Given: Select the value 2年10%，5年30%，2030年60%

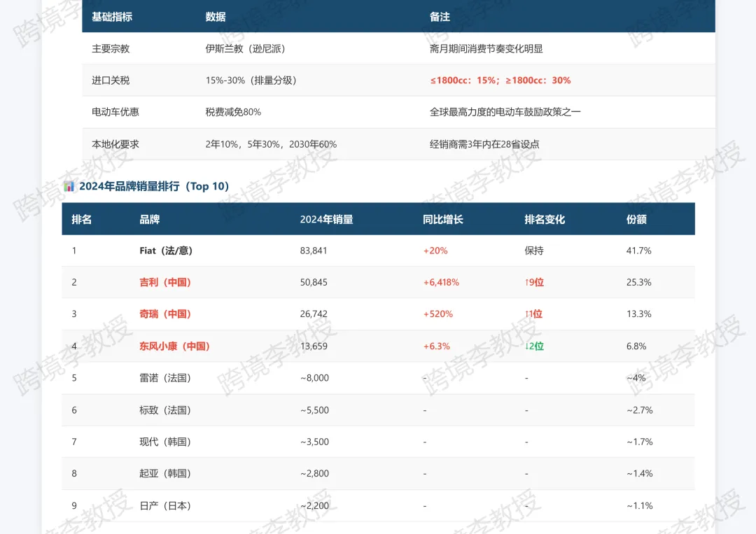Looking at the screenshot, I should 271,144.
